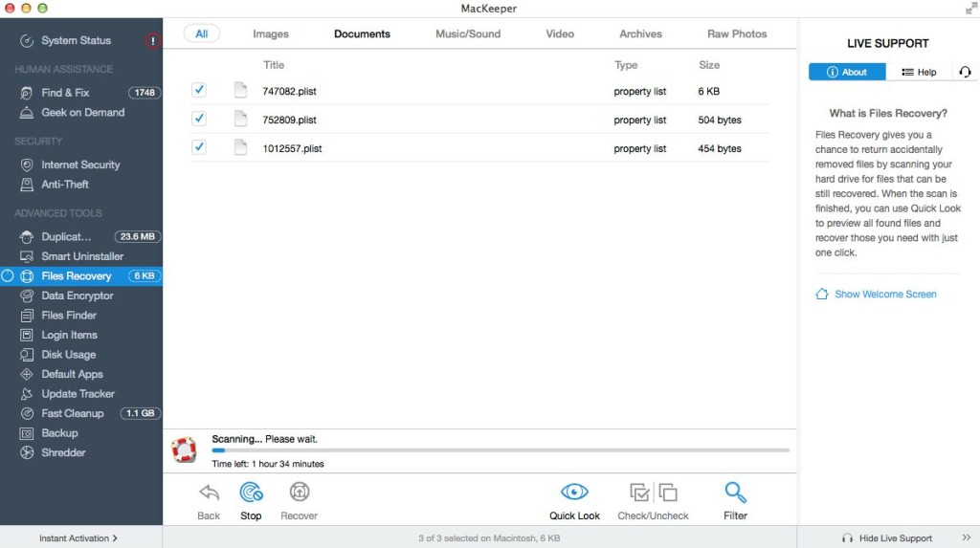Open System Status in sidebar

76,40
